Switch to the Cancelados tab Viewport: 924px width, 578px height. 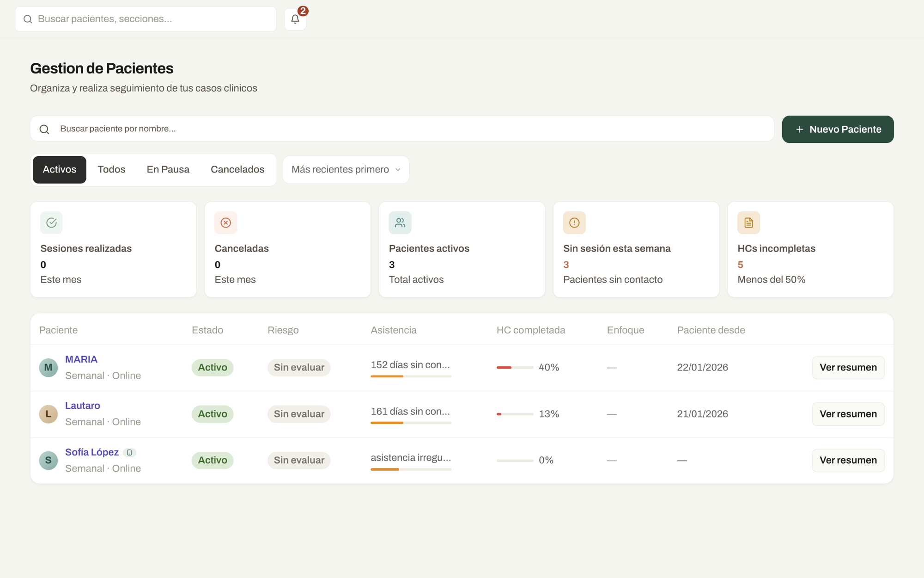click(x=237, y=170)
